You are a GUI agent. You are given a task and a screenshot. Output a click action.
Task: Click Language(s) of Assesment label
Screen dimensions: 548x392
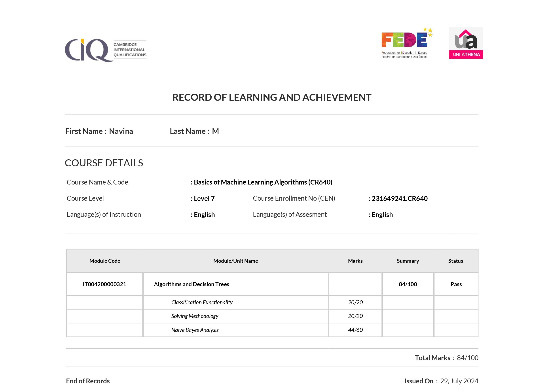coord(290,214)
